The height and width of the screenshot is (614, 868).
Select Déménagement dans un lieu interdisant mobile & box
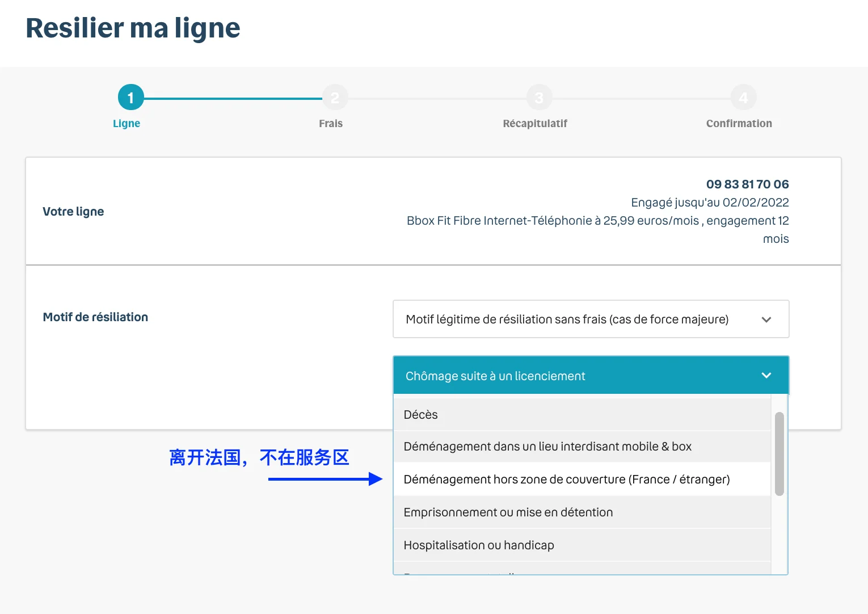pyautogui.click(x=582, y=447)
